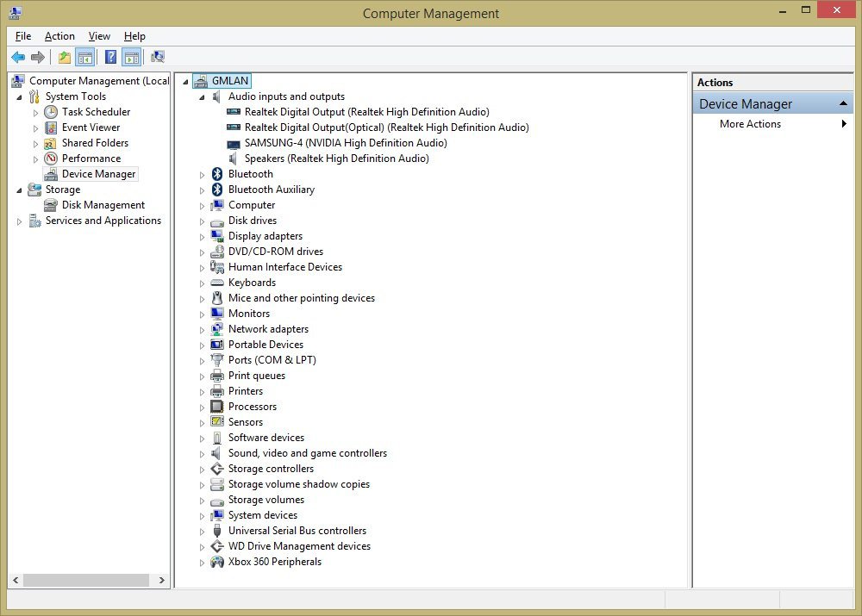Expand the Services and Applications node
Viewport: 862px width, 616px height.
pyautogui.click(x=20, y=221)
